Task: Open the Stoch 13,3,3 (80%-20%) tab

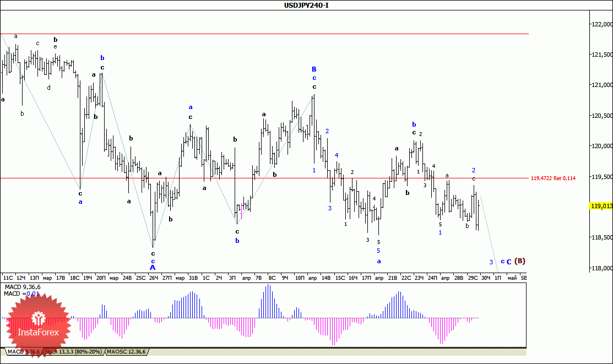Action: point(73,352)
